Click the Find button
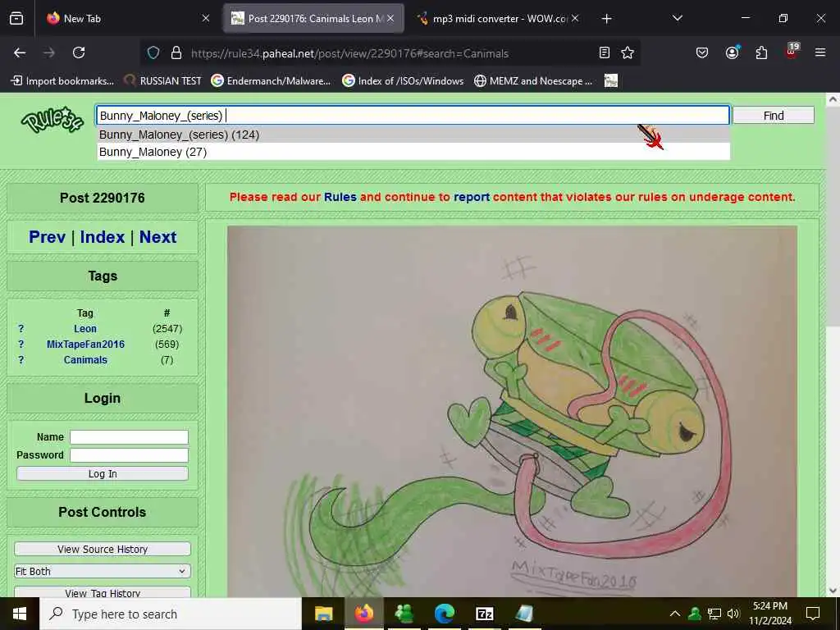Image resolution: width=840 pixels, height=630 pixels. [x=774, y=115]
